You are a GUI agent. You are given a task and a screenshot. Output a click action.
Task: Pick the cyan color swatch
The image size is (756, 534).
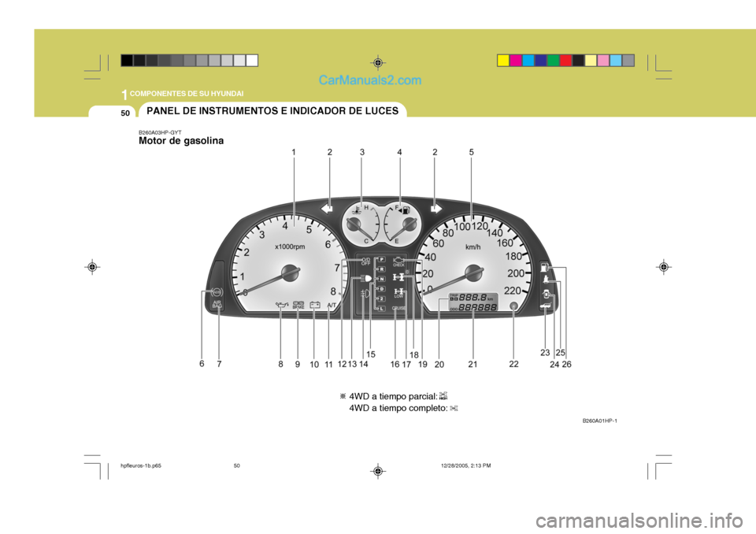click(x=528, y=61)
